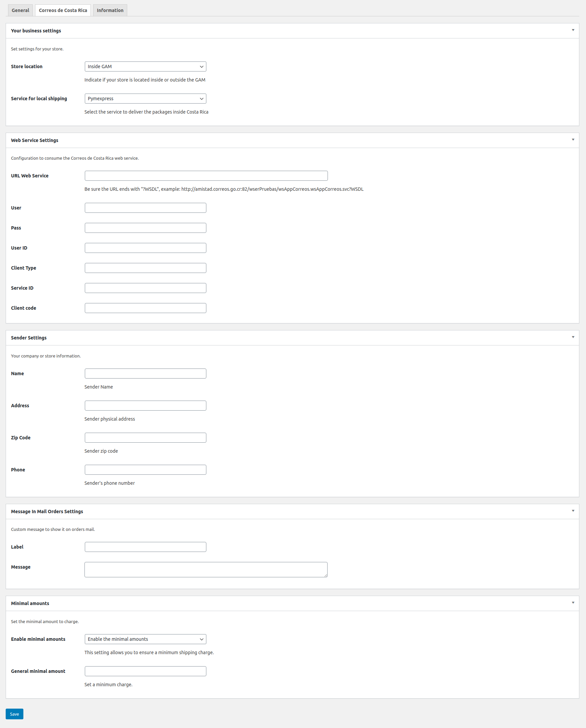Viewport: 586px width, 728px height.
Task: Click the Minimal amounts heading
Action: tap(30, 603)
